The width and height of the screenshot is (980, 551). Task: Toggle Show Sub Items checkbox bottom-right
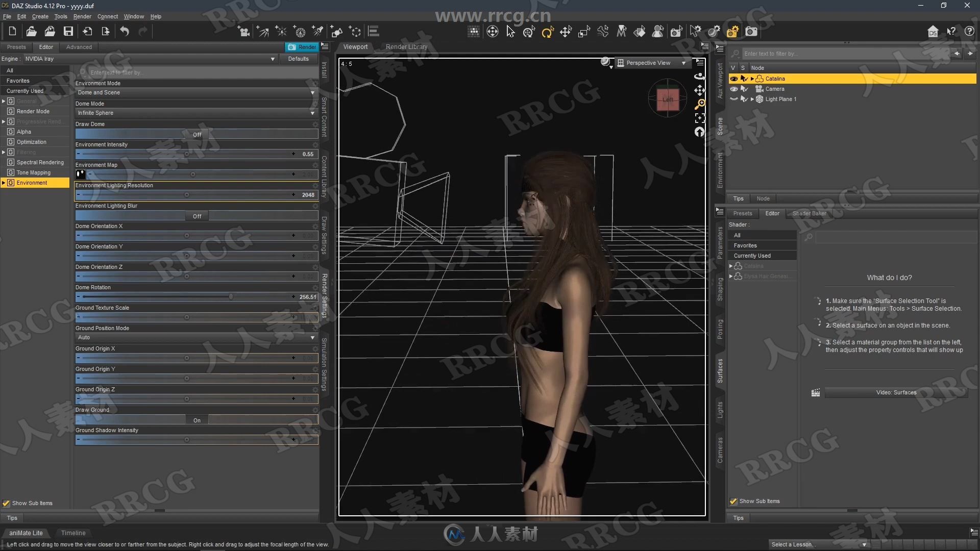coord(733,501)
